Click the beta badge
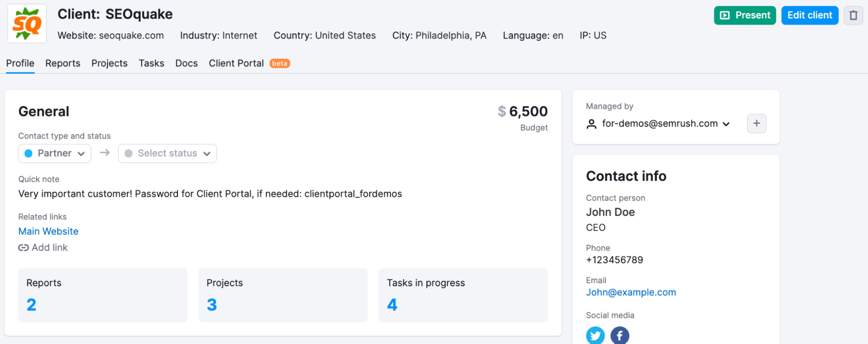Image resolution: width=868 pixels, height=344 pixels. point(280,63)
